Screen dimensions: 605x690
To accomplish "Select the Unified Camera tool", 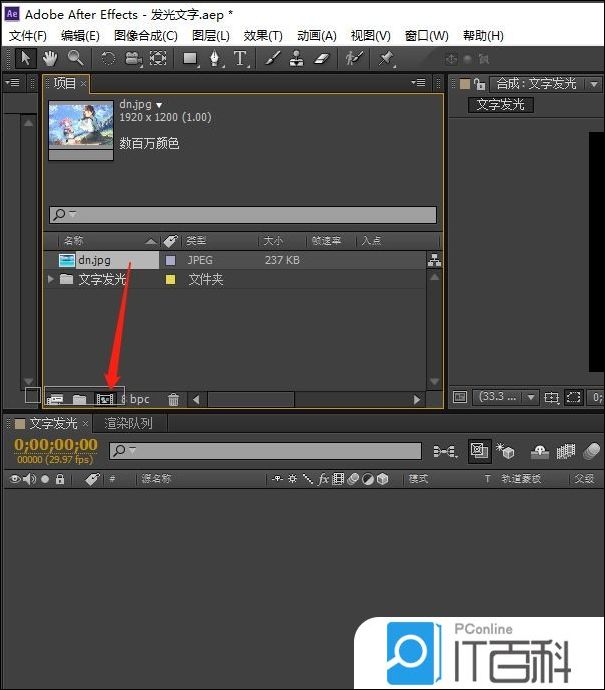I will (133, 58).
